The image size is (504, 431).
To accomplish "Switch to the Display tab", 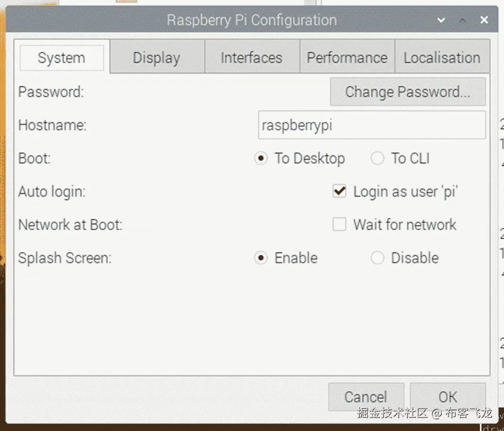I will 156,58.
